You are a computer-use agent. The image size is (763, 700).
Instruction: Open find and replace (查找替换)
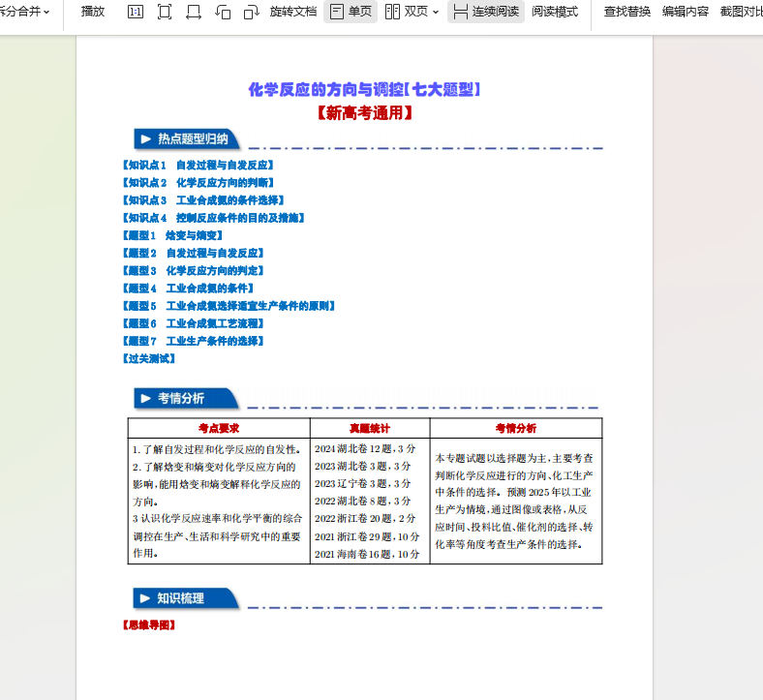pos(627,12)
